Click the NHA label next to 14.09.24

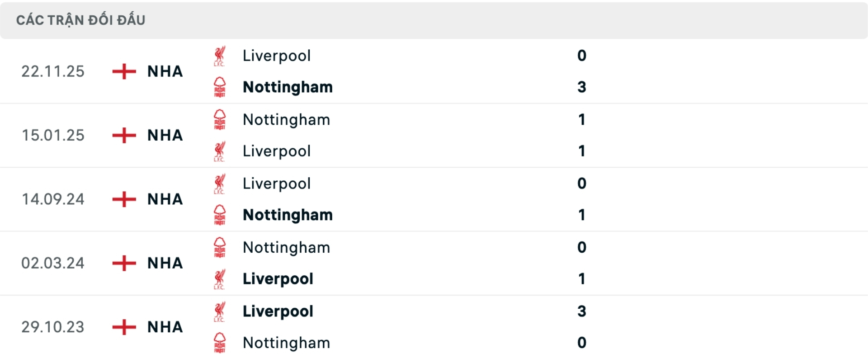[165, 199]
